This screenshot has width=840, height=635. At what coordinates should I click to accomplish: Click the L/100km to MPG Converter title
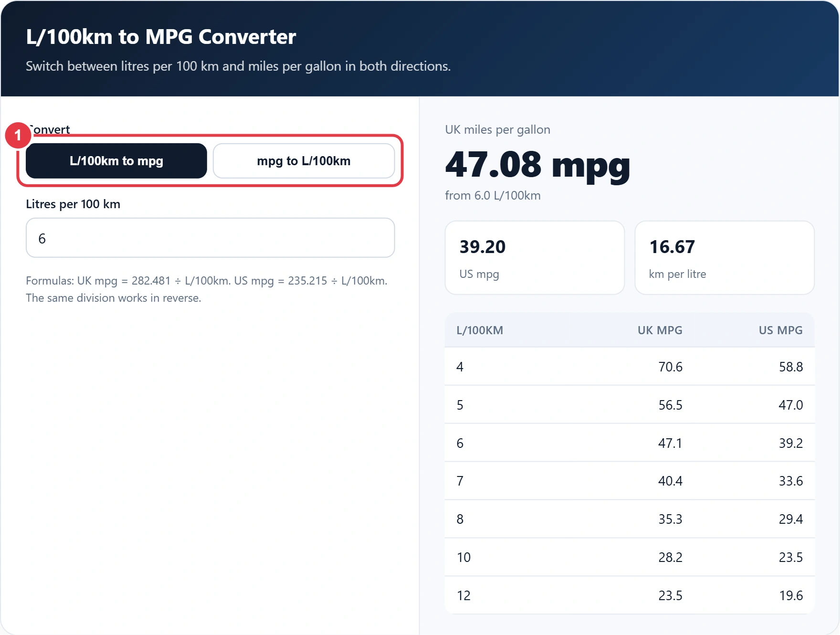[161, 37]
